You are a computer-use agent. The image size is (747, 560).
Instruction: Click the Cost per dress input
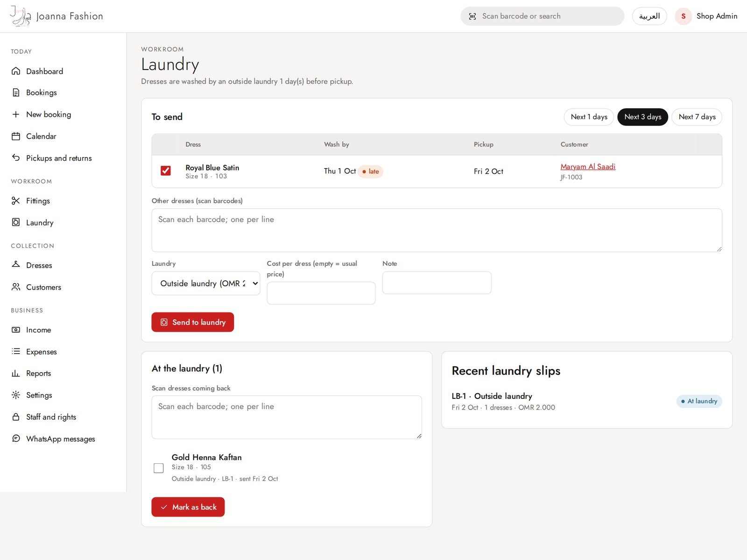click(x=321, y=293)
